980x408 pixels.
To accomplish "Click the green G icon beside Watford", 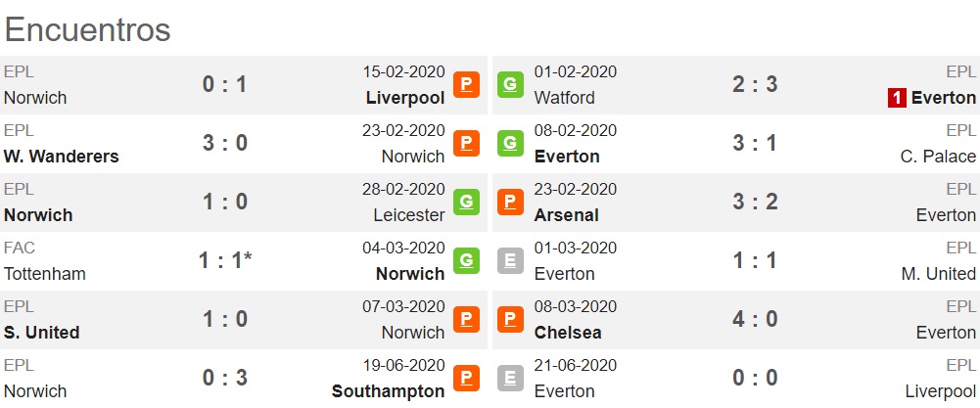I will [x=510, y=84].
